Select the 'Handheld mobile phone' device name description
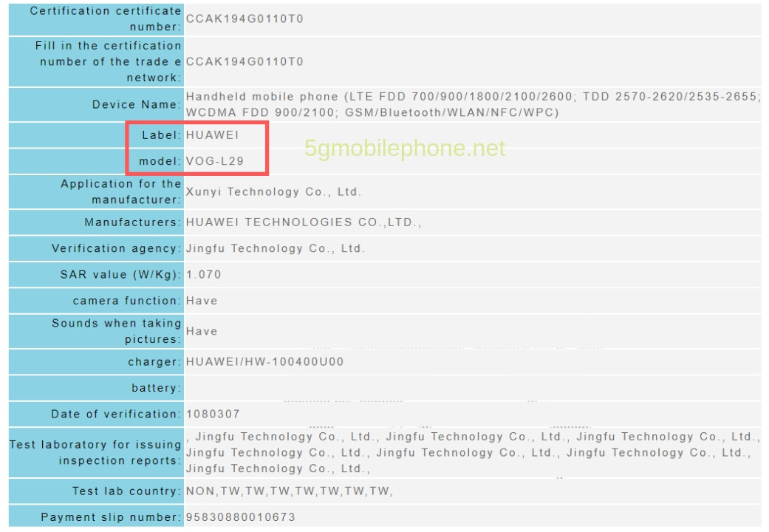 click(473, 104)
